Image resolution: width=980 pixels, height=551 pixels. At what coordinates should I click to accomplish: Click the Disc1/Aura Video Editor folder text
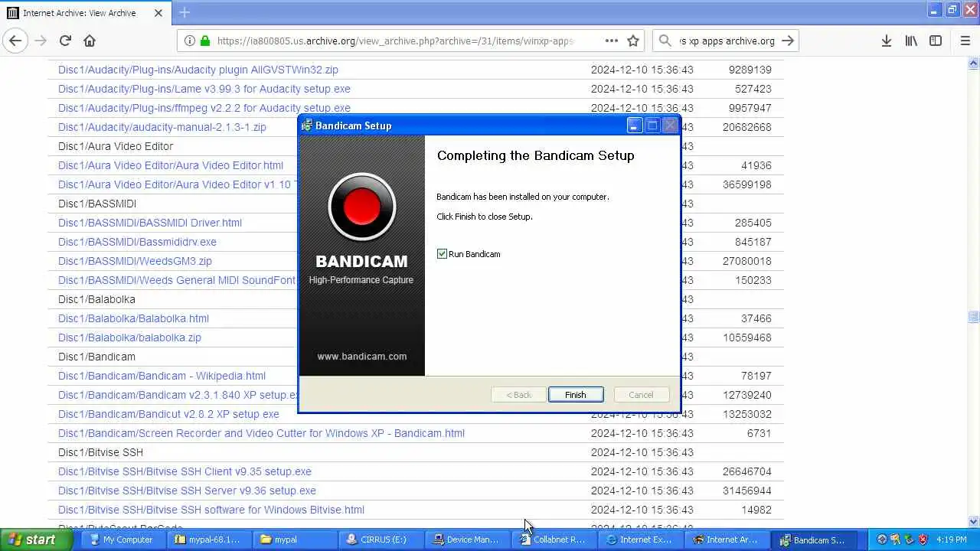pos(116,146)
